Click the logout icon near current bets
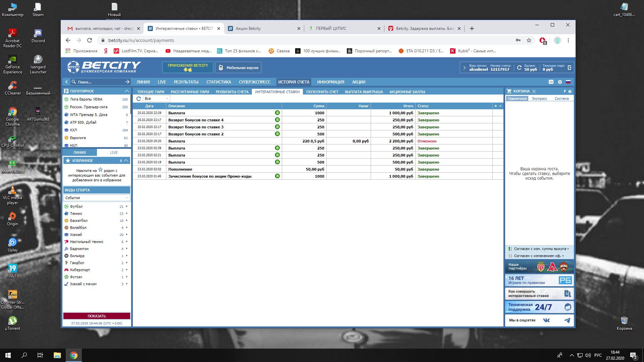 [570, 68]
